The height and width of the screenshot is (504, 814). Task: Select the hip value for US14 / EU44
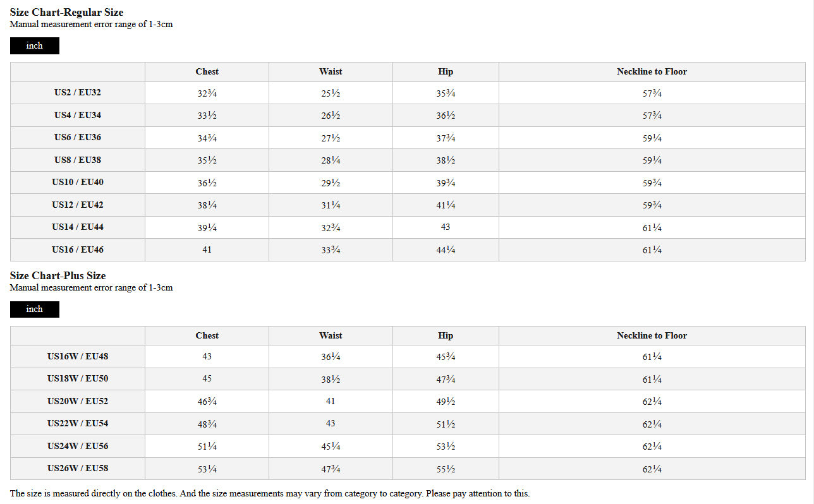tap(446, 227)
